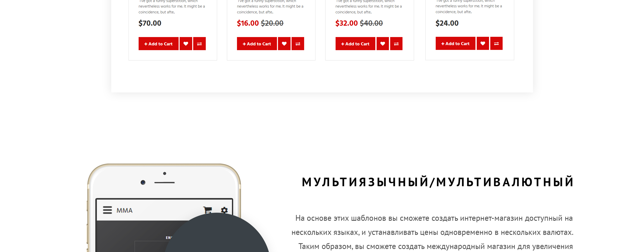
Task: Click heart icon on $24.00 product
Action: point(483,43)
